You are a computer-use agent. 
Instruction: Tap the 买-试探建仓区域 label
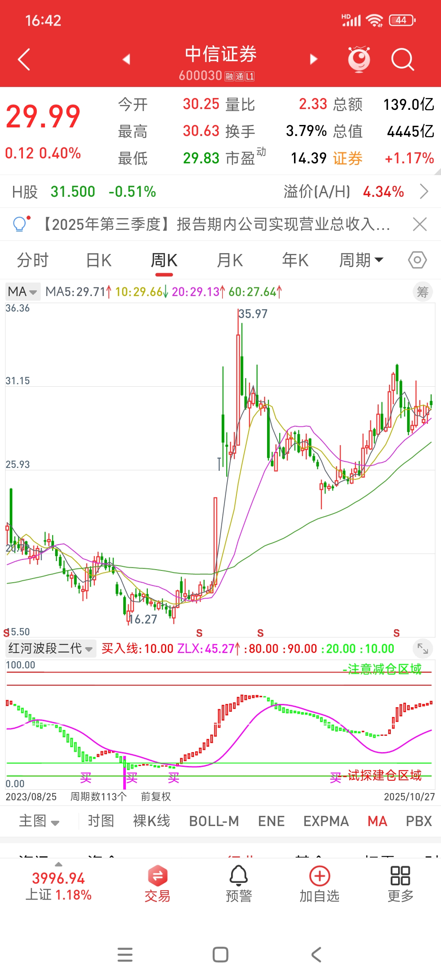376,775
